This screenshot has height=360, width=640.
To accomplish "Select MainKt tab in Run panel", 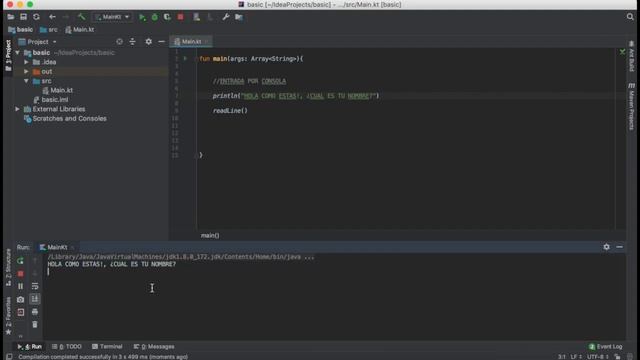I will [x=57, y=247].
